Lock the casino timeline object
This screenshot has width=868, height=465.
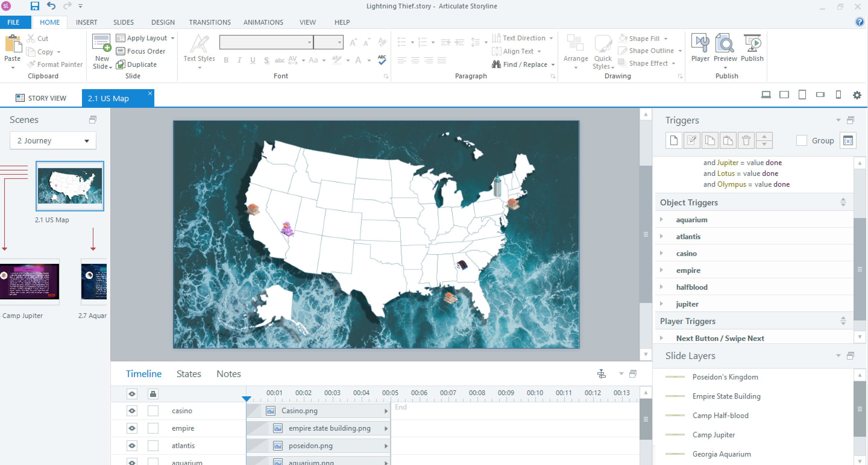click(x=153, y=411)
